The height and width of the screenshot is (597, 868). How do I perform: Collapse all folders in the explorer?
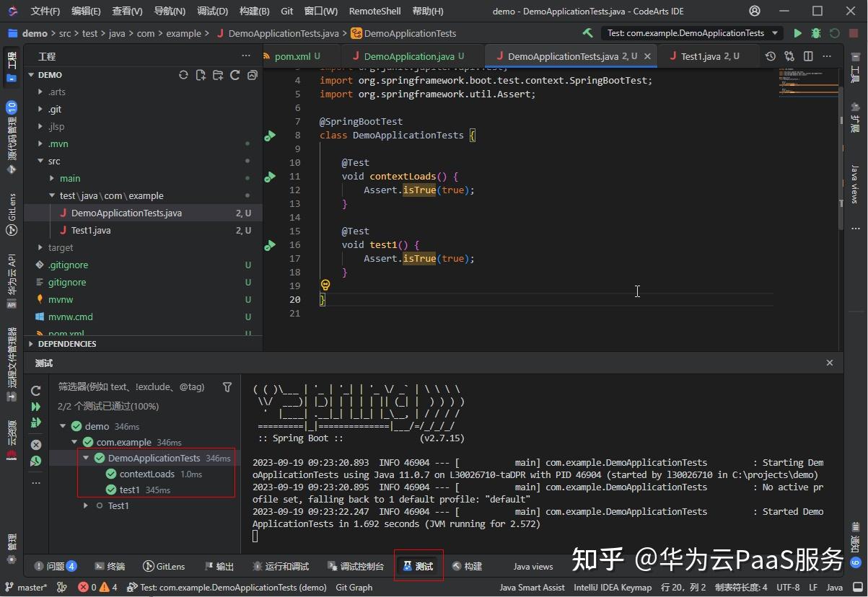coord(253,75)
